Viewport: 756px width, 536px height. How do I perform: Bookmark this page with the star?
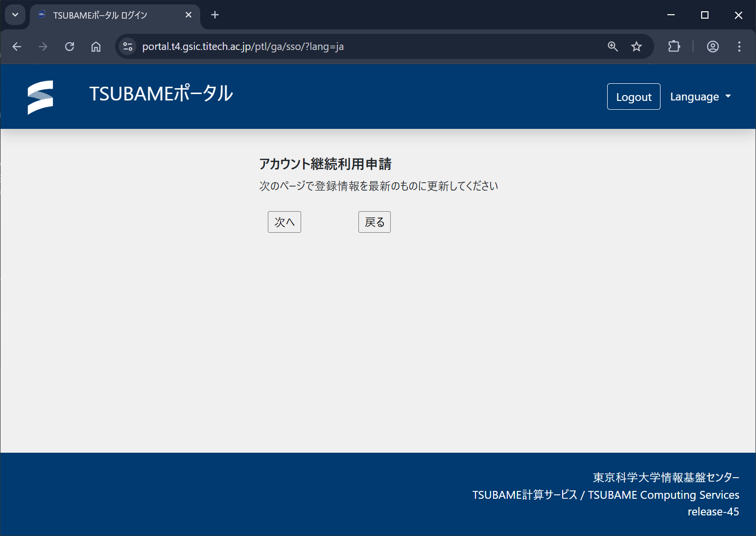pos(636,47)
